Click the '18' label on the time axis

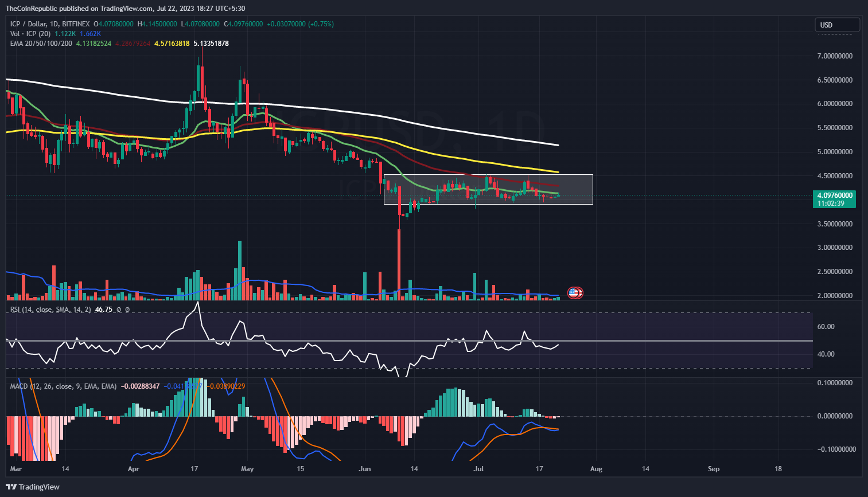tap(779, 469)
